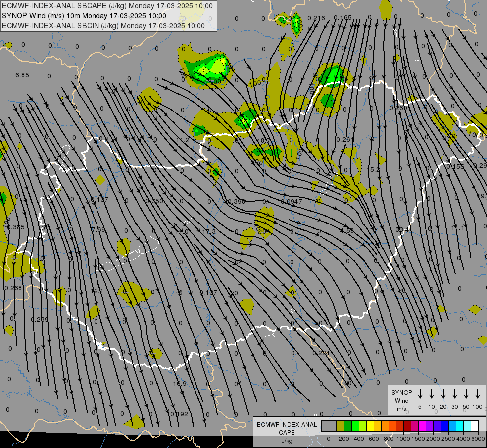Click the 0.0947 value on map
The image size is (487, 448).
[292, 202]
